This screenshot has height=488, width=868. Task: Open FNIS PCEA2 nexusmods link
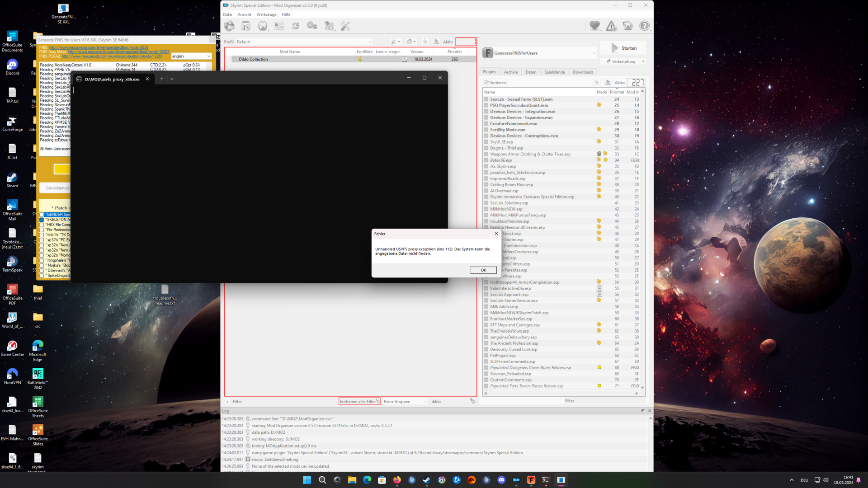pyautogui.click(x=112, y=56)
